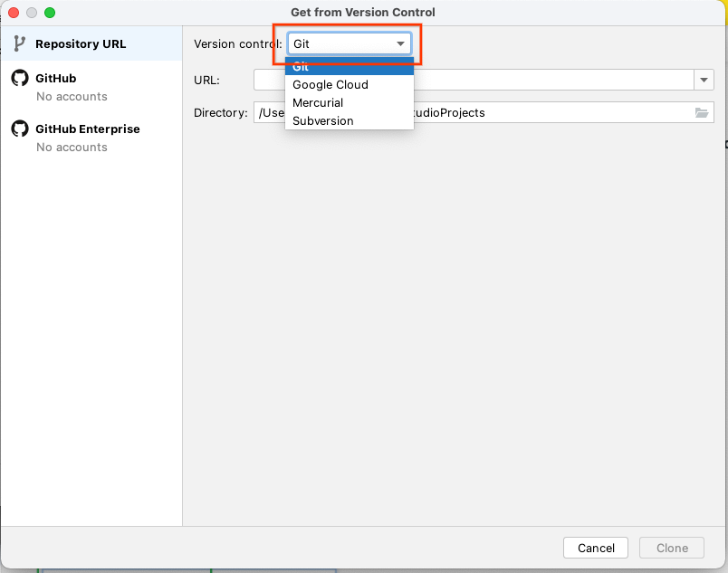Click "No accounts" under GitHub Enterprise
728x573 pixels.
pos(70,148)
